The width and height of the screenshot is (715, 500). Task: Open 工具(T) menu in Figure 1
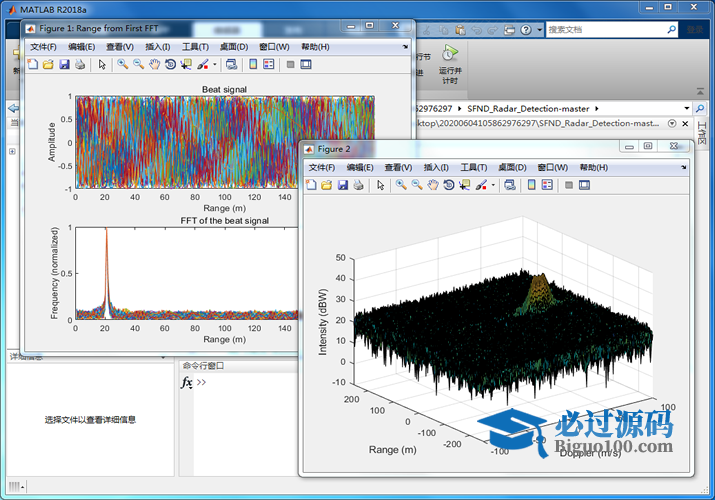point(195,47)
